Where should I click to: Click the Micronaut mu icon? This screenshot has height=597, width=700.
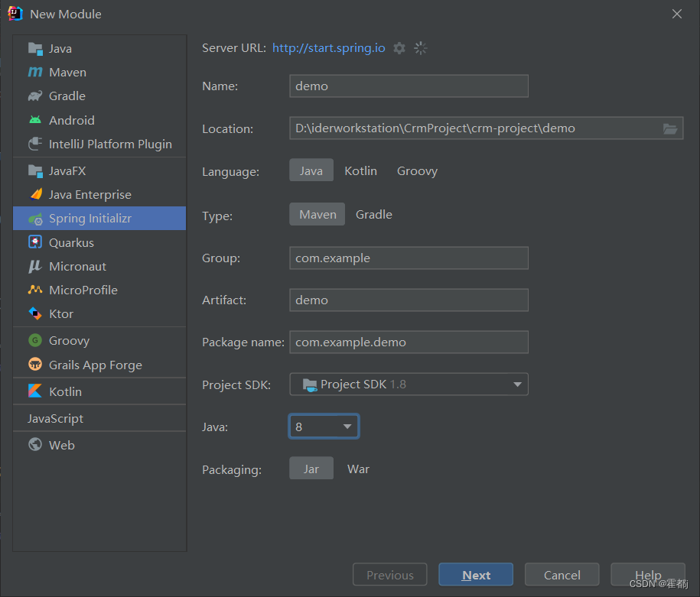click(x=35, y=266)
